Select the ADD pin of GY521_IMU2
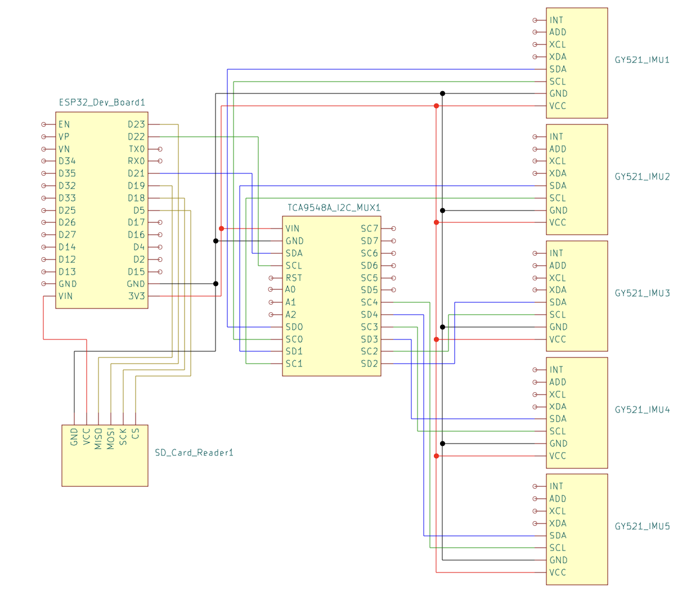Screen dimensions: 700x595 coord(558,149)
